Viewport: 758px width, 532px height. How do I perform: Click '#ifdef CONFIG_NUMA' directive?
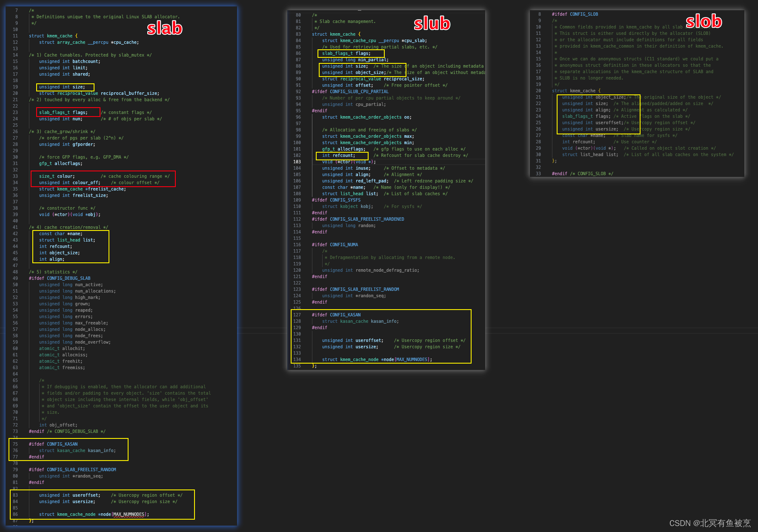point(335,245)
